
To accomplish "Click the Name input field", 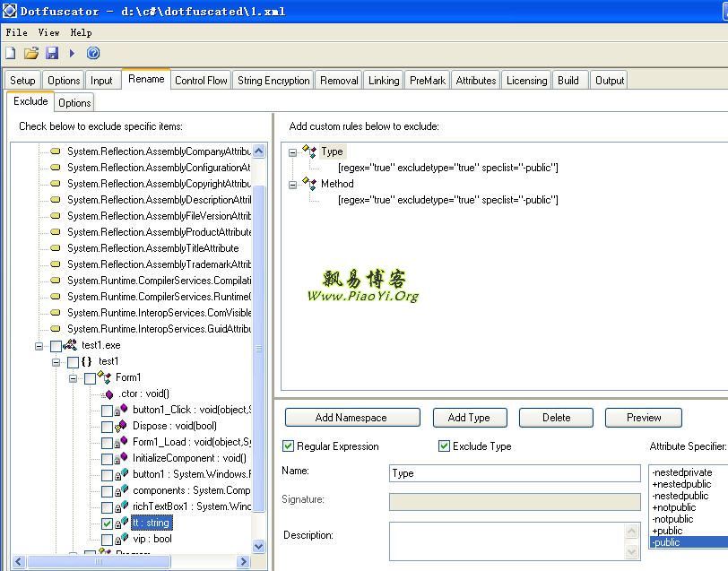I will pyautogui.click(x=515, y=473).
